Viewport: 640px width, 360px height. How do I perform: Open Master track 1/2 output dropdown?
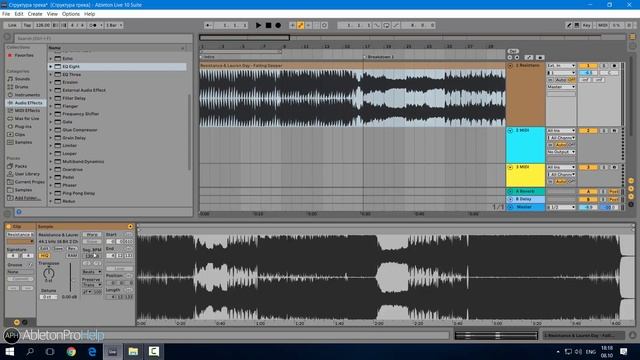(561, 207)
